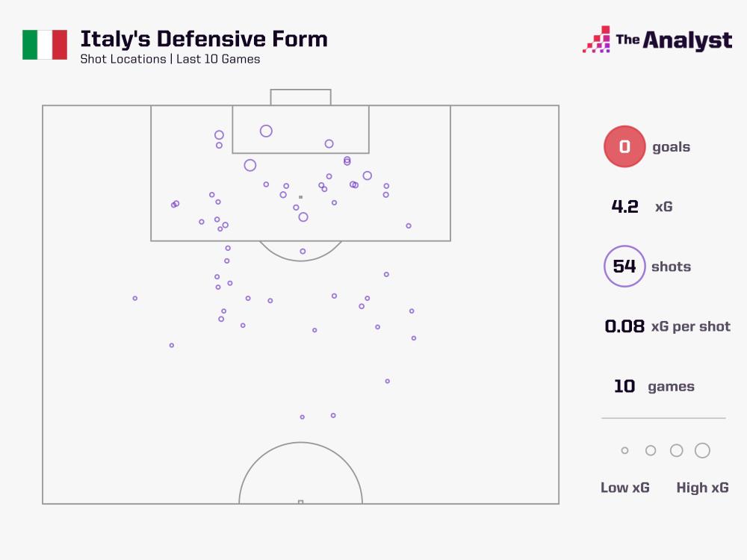Click the largest High xG legend circle
Screen dimensions: 747x560
pos(702,450)
